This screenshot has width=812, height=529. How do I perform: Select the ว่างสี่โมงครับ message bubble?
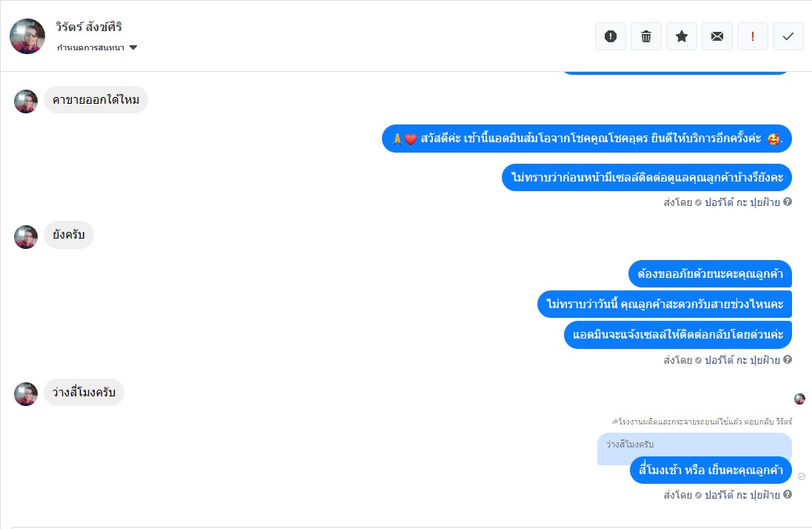coord(84,392)
